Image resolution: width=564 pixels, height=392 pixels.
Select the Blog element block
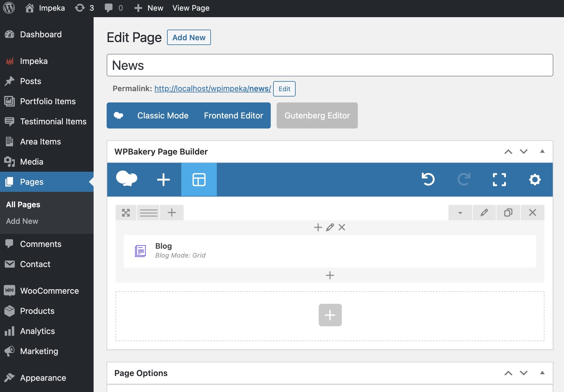330,251
